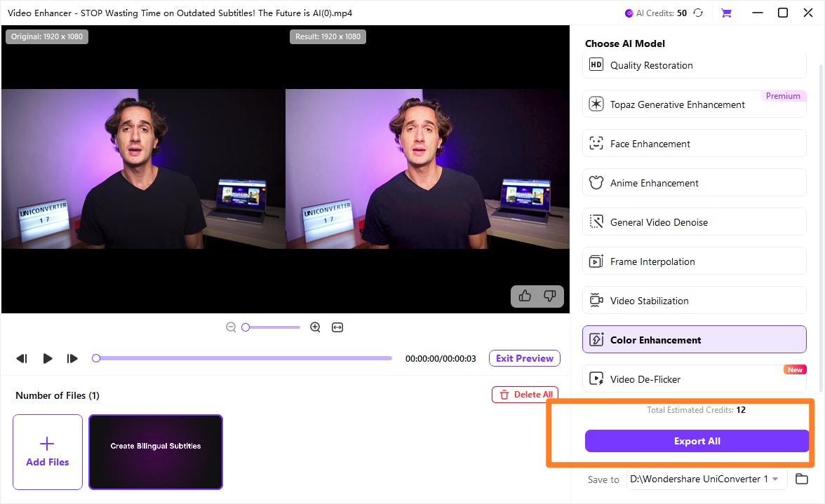Browse folders for output location
Viewport: 825px width, 504px height.
(x=802, y=479)
